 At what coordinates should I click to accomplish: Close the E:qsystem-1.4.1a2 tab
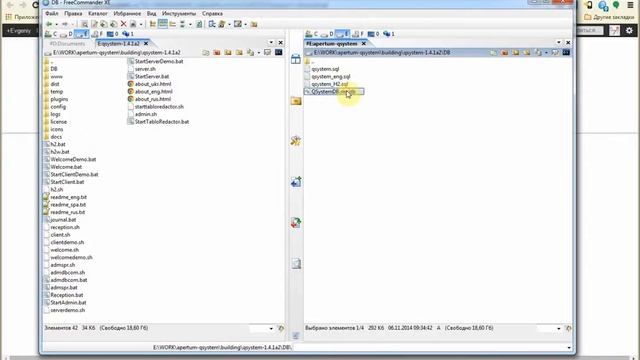click(x=146, y=43)
